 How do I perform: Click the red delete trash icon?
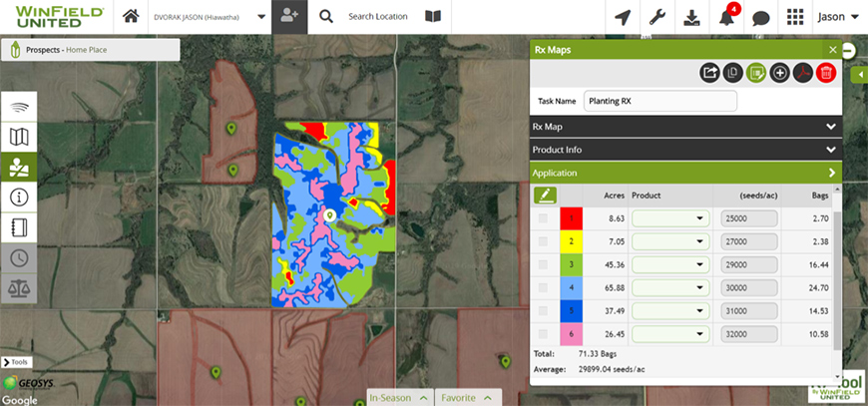(x=825, y=72)
